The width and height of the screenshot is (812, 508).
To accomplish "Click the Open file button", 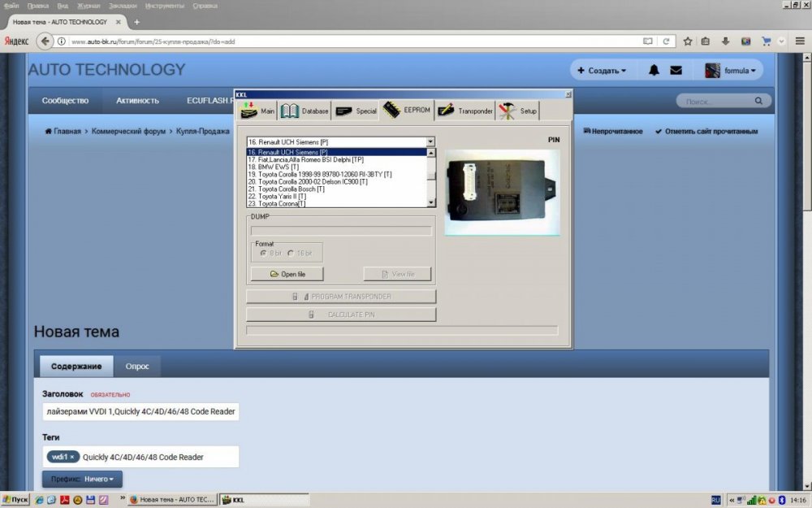I will [287, 274].
